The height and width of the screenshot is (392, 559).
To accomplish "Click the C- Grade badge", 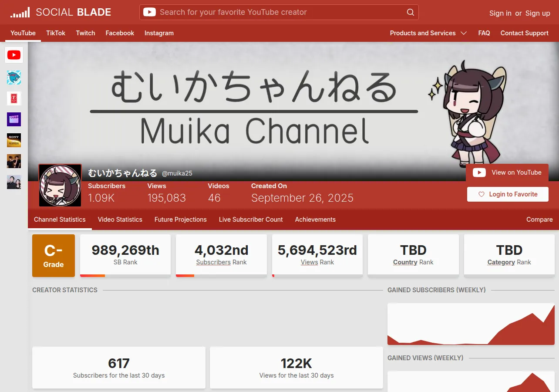I will [x=54, y=256].
